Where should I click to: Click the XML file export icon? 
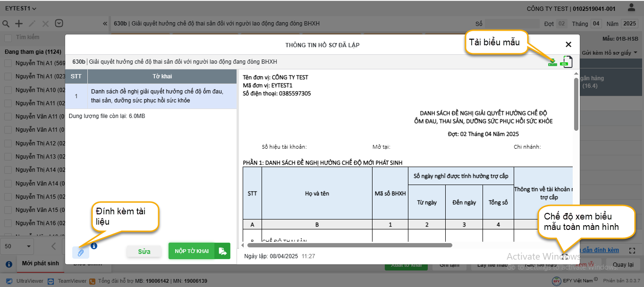[x=566, y=62]
